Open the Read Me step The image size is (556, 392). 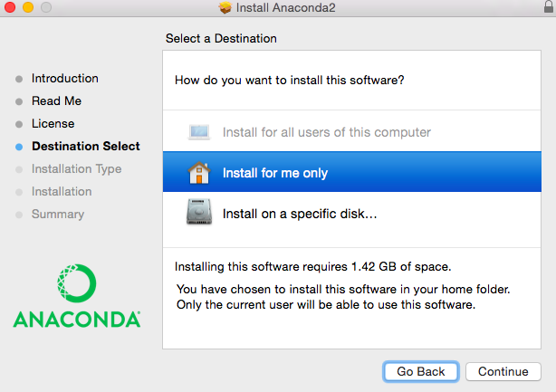click(x=56, y=101)
